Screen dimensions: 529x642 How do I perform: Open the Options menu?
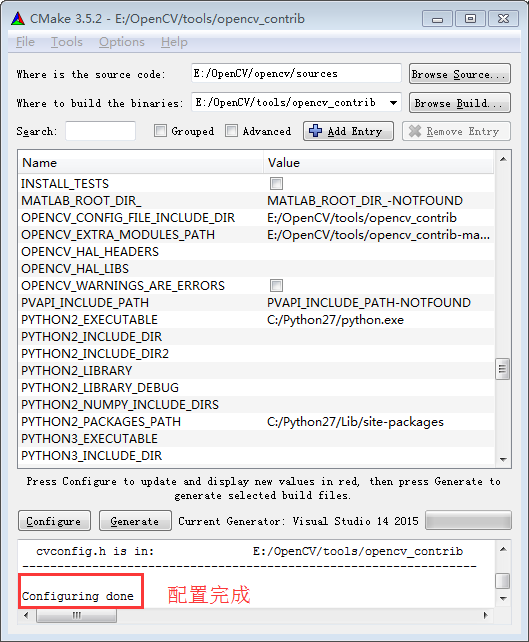pos(122,42)
